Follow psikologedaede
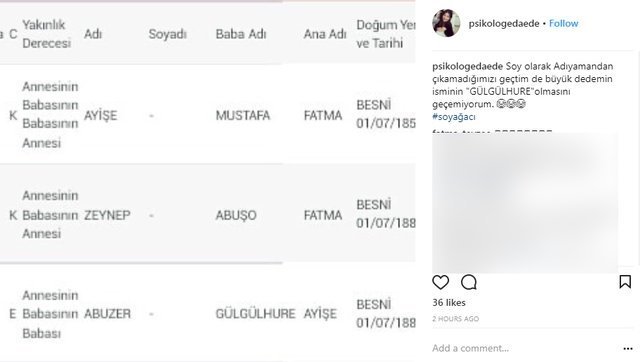Image resolution: width=640 pixels, height=362 pixels. point(563,24)
